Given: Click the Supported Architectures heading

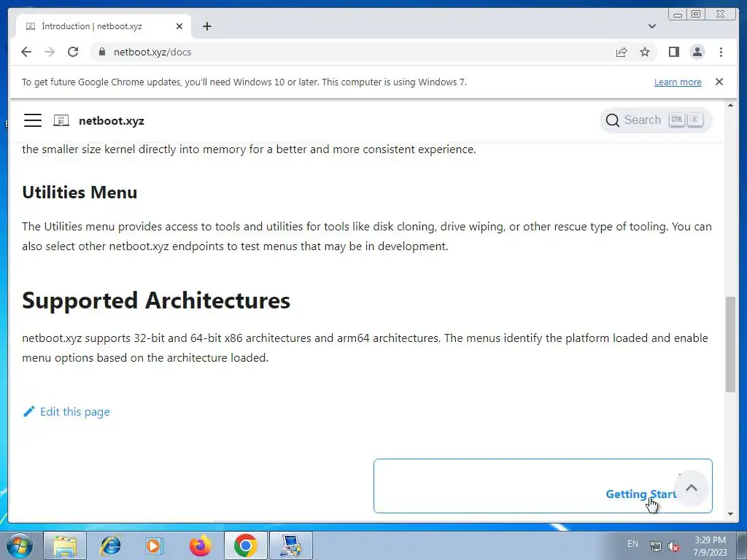Looking at the screenshot, I should point(156,300).
